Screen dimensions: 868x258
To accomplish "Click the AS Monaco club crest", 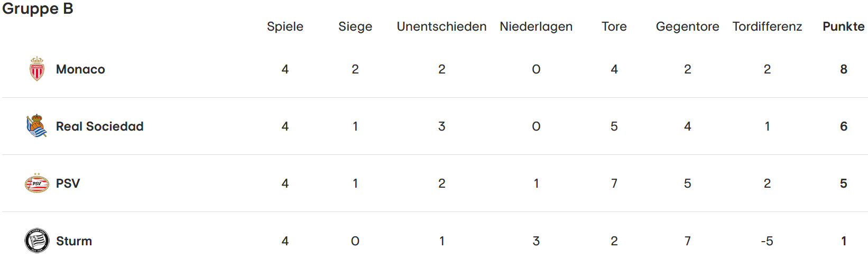I will click(37, 69).
